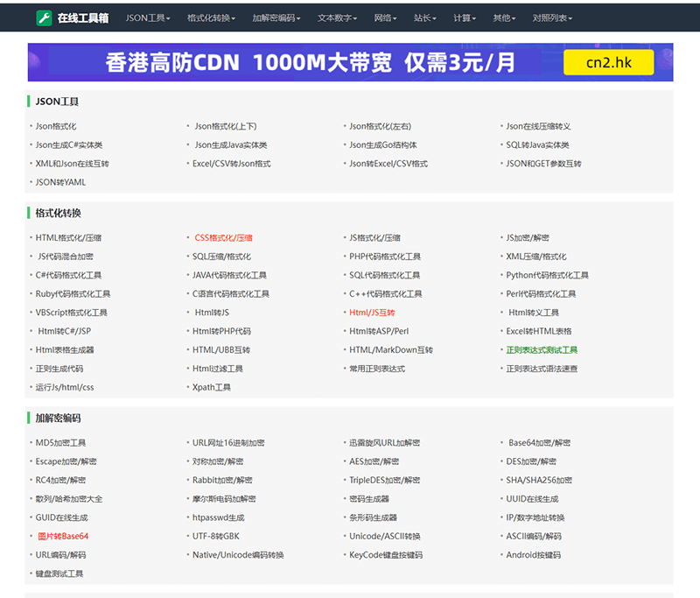Select the red CSS格式化/压缩 link
The image size is (700, 598).
click(223, 237)
